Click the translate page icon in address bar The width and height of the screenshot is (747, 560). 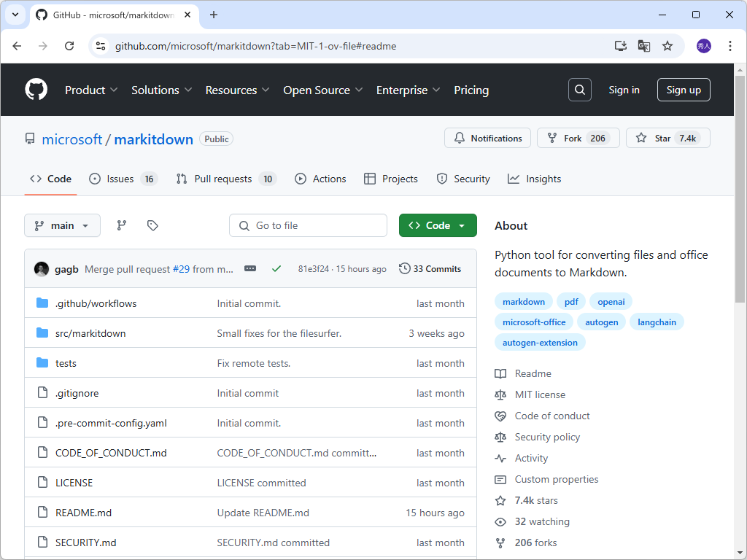pyautogui.click(x=643, y=45)
